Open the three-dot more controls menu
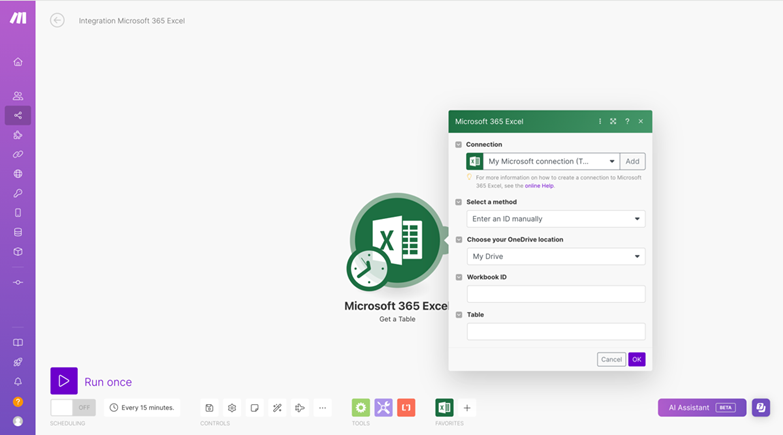This screenshot has width=783, height=435. point(323,408)
